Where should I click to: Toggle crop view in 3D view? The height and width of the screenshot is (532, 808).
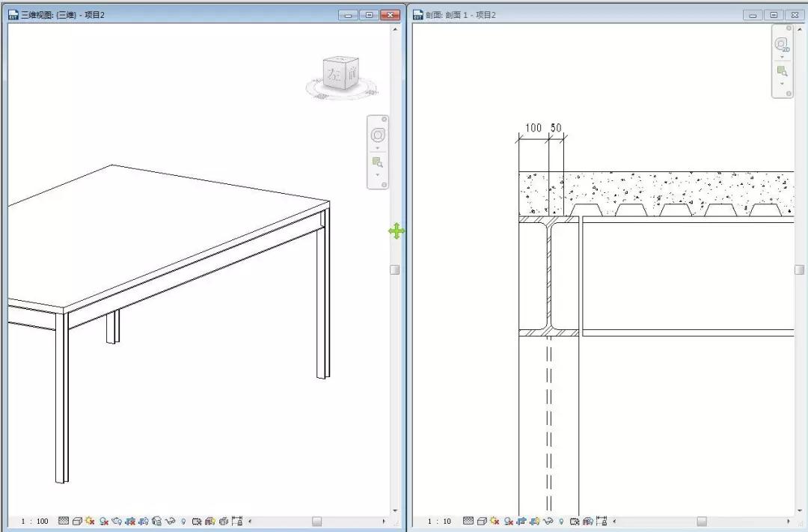(x=130, y=522)
